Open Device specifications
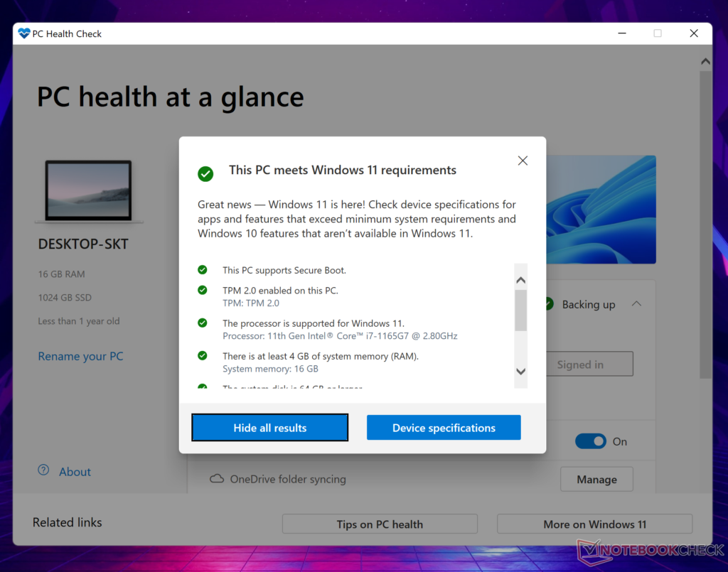728x572 pixels. point(444,427)
